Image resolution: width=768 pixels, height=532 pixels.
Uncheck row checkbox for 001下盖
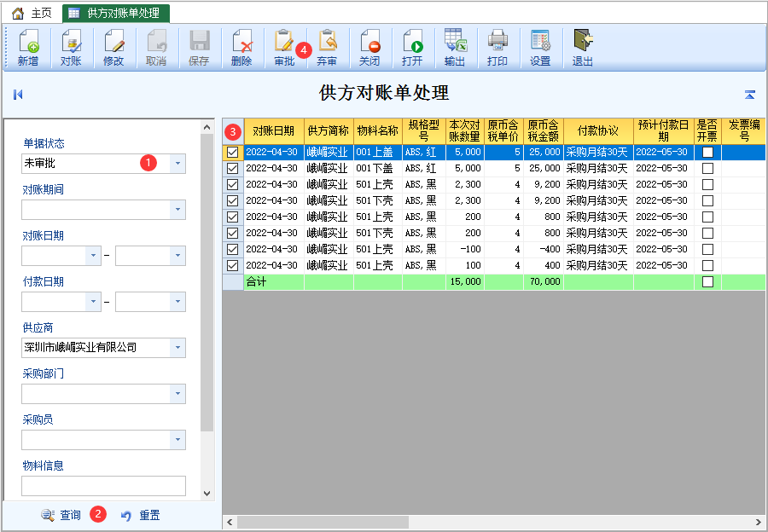click(x=233, y=168)
